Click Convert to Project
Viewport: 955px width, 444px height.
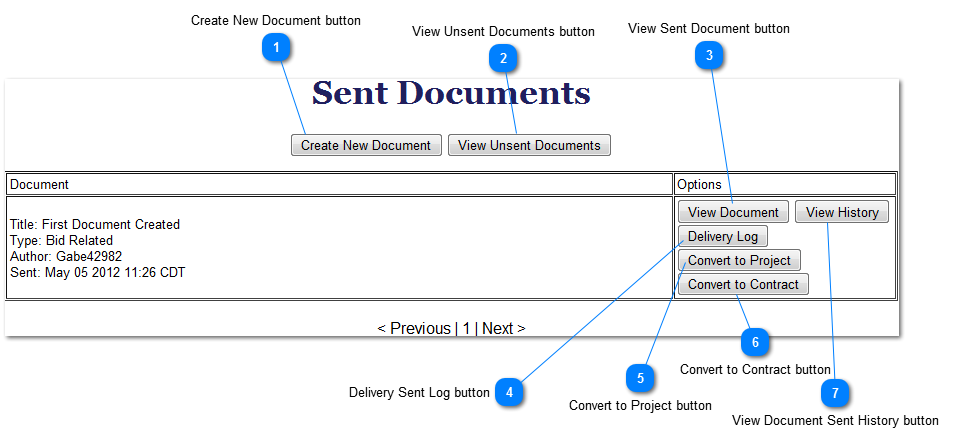click(x=739, y=260)
